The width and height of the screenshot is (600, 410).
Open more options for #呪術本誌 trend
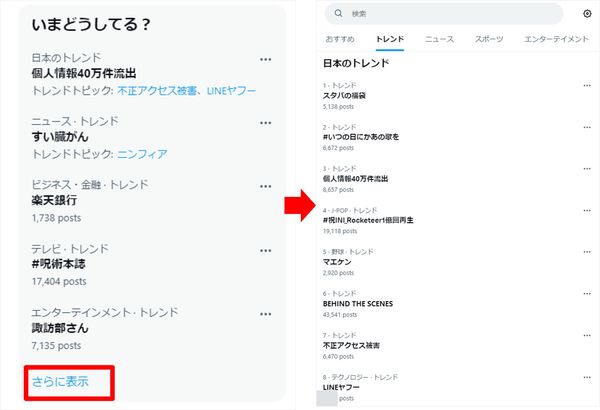266,251
